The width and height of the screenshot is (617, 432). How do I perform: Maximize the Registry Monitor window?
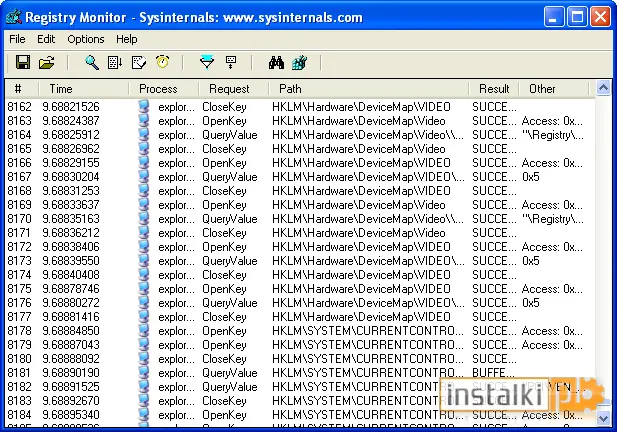coord(577,17)
